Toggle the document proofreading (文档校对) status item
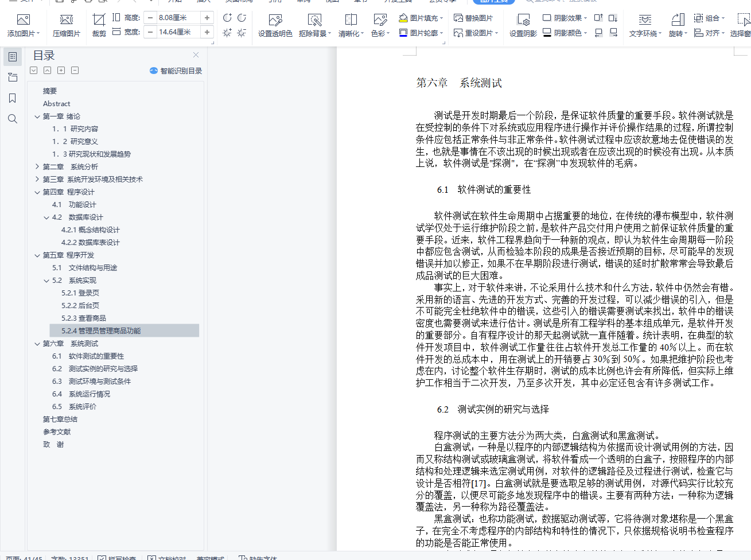The image size is (751, 560). (x=167, y=558)
